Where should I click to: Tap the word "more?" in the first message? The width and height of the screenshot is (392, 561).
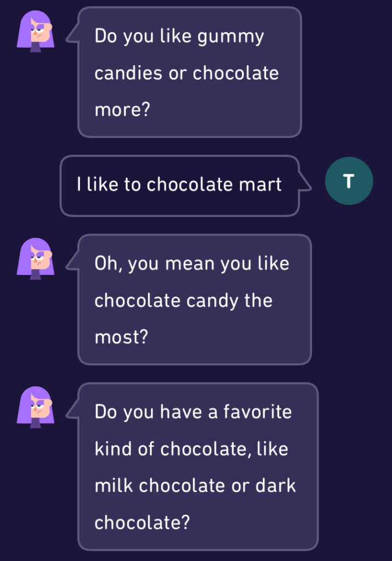pos(122,110)
